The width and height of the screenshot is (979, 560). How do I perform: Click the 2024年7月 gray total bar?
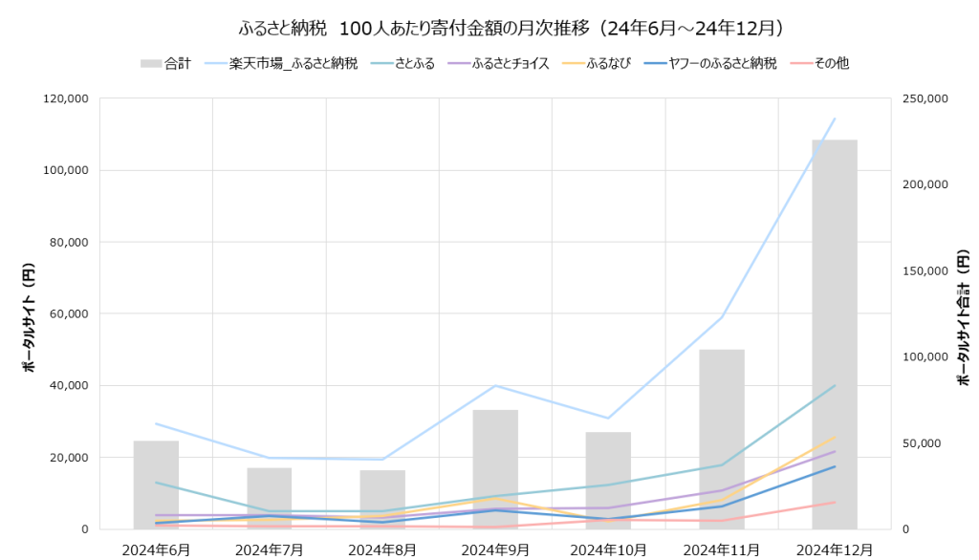coord(269,499)
